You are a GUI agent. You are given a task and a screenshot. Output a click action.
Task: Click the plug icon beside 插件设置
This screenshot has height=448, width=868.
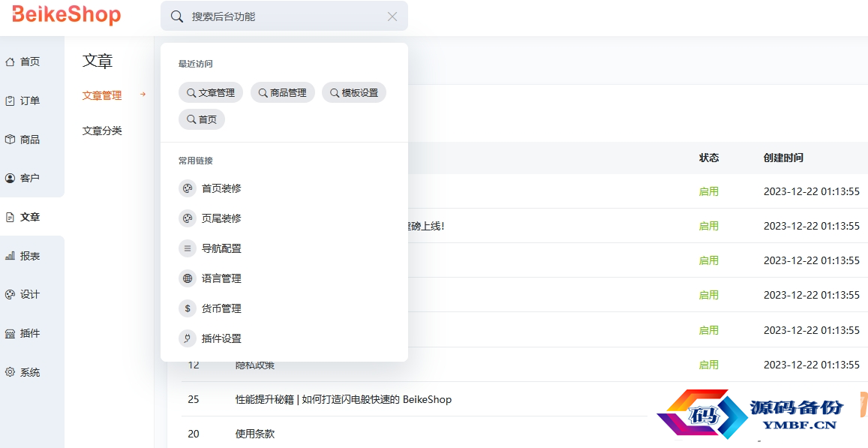pos(188,338)
